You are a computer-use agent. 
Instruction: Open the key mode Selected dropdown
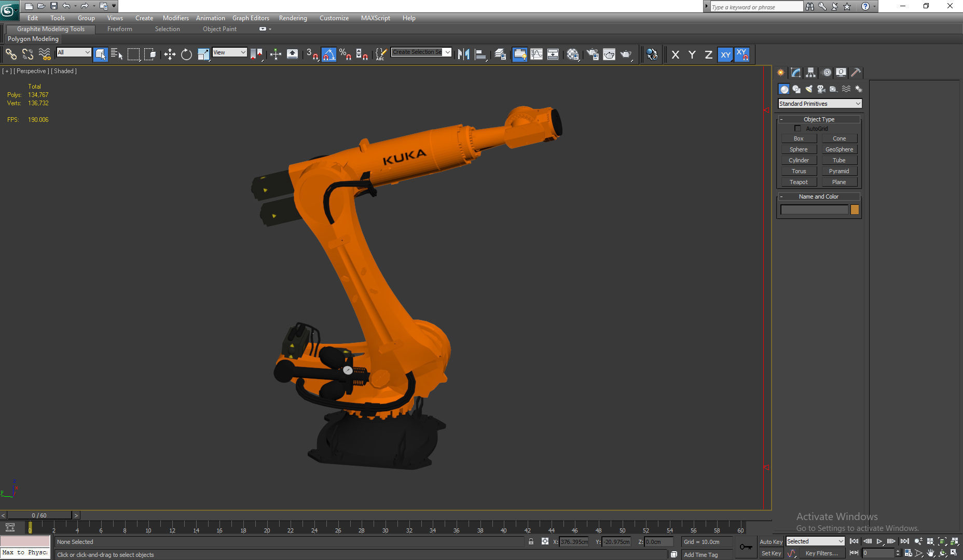click(815, 541)
